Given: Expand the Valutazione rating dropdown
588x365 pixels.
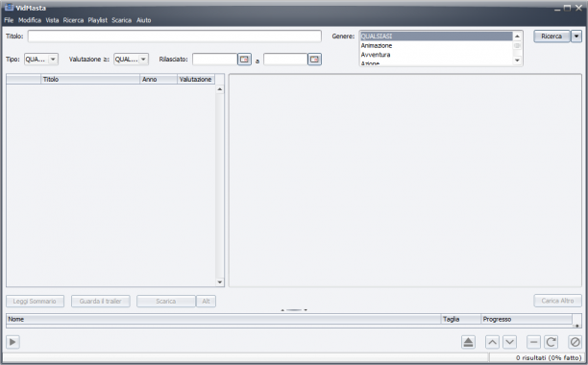Looking at the screenshot, I should (143, 60).
